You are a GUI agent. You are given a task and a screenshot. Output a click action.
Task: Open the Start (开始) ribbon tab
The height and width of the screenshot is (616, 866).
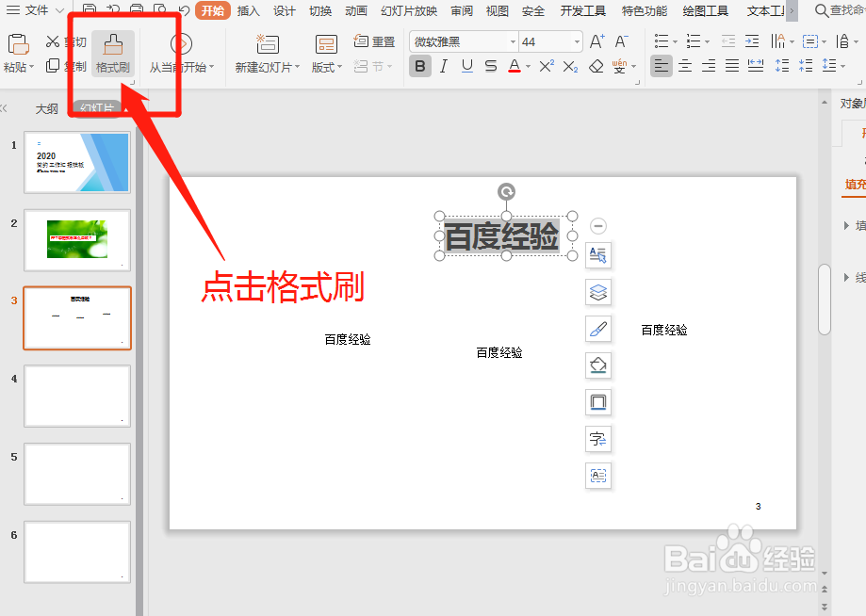pos(213,10)
